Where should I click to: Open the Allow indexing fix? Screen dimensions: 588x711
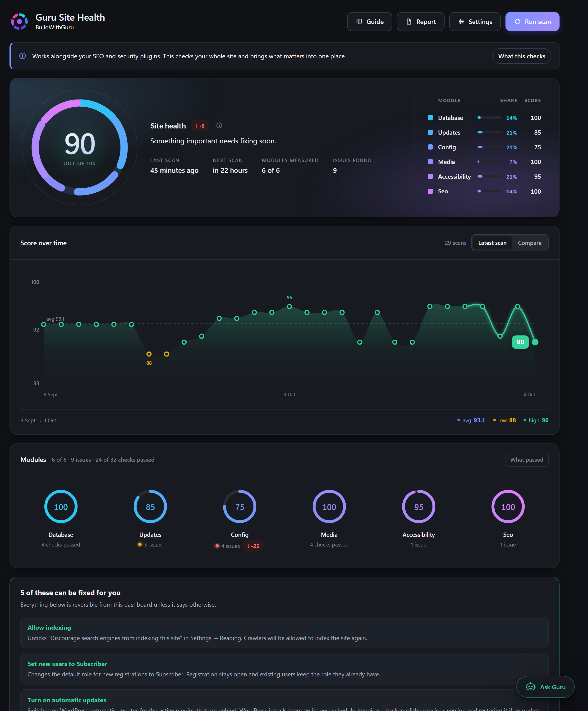[x=284, y=633]
